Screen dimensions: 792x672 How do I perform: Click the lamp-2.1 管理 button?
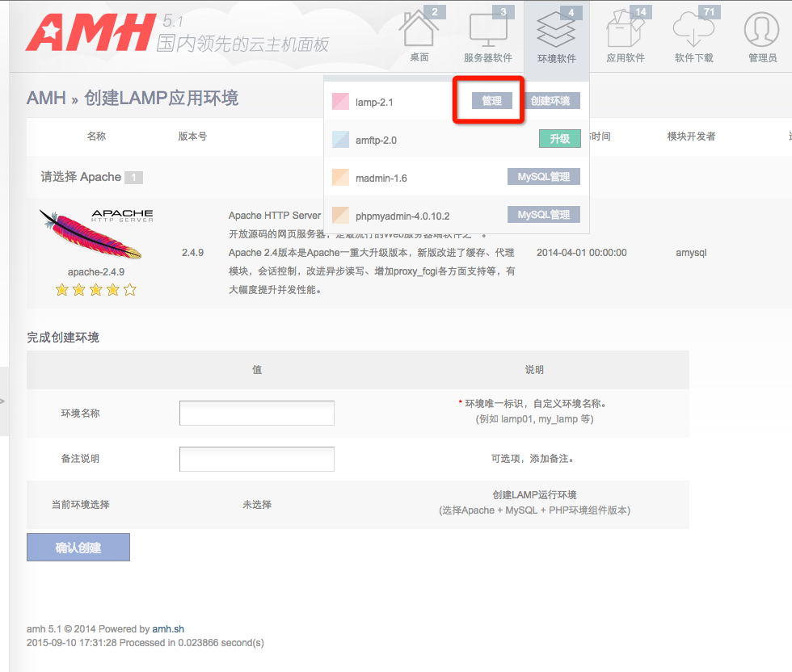tap(491, 101)
